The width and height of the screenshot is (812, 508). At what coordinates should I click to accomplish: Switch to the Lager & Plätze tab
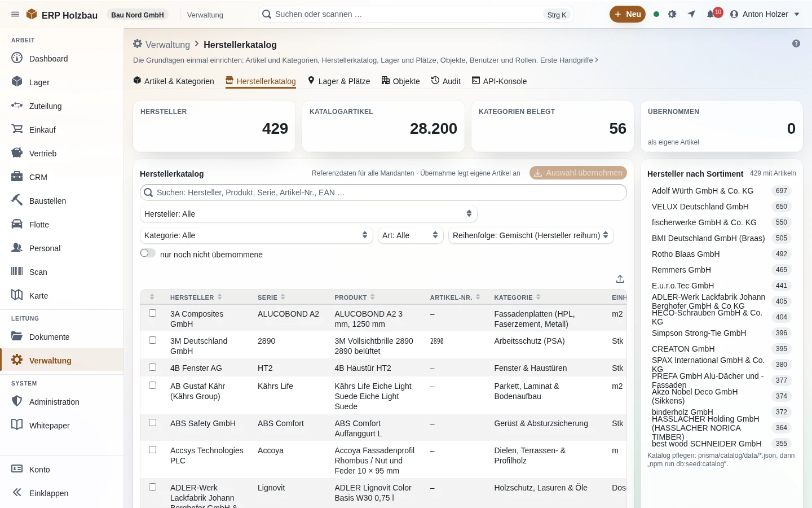pyautogui.click(x=339, y=81)
